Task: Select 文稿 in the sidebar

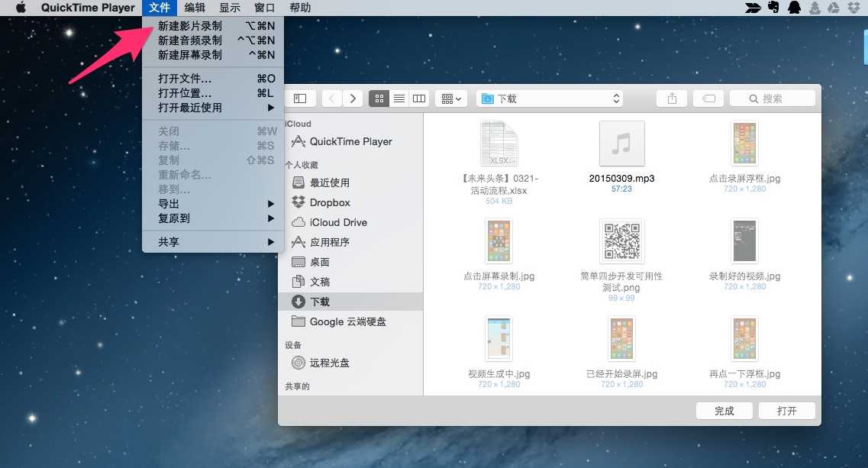Action: (x=351, y=282)
